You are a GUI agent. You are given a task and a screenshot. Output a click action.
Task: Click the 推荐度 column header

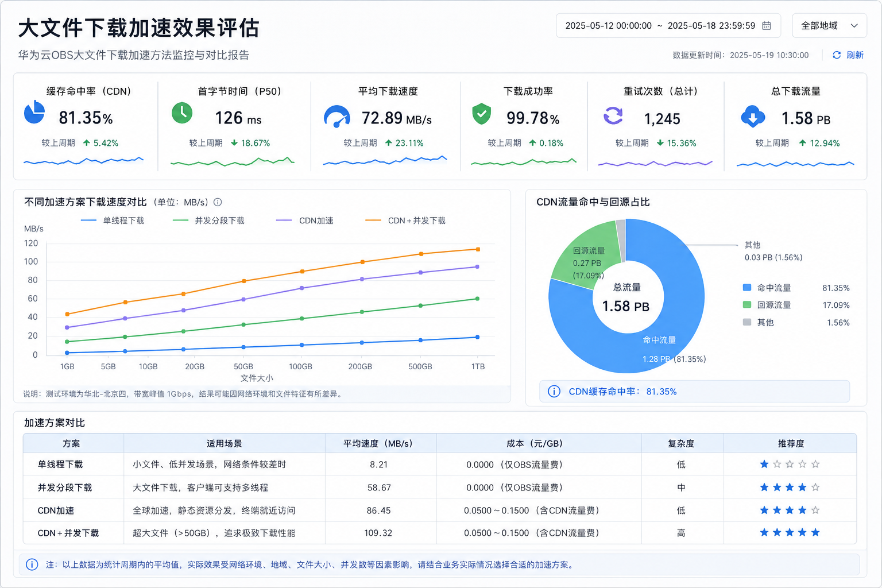pos(791,443)
